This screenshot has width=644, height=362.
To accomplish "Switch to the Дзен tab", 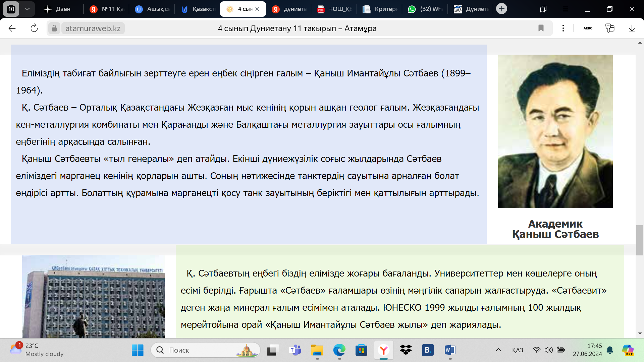I will coord(58,9).
